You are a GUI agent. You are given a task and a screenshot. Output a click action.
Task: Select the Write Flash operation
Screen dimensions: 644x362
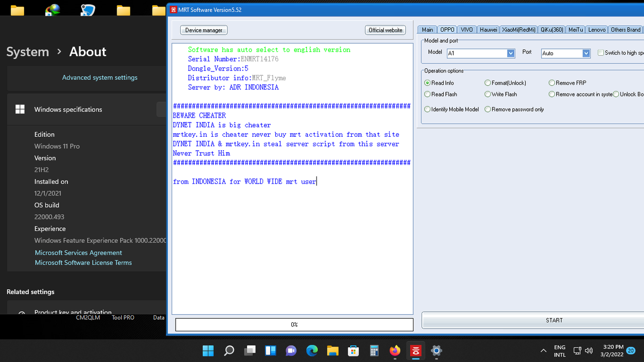point(488,94)
